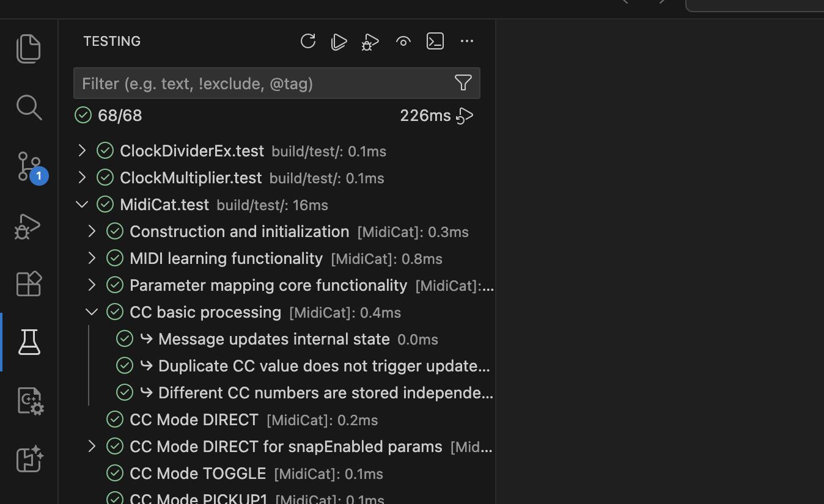The width and height of the screenshot is (824, 504).
Task: Open the Explorer view in activity bar
Action: [x=29, y=49]
